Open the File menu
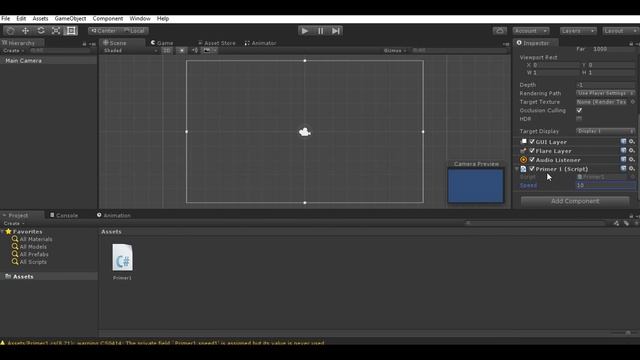The height and width of the screenshot is (360, 640). (x=6, y=18)
